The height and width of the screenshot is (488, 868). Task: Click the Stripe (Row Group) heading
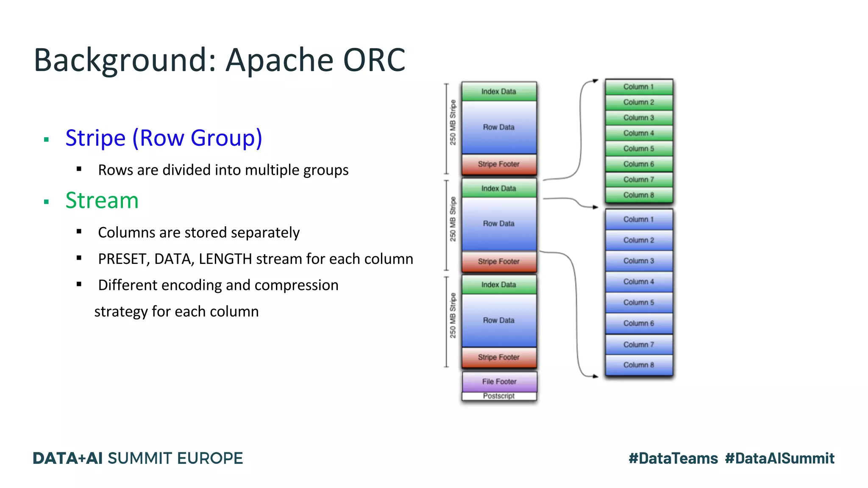coord(164,138)
